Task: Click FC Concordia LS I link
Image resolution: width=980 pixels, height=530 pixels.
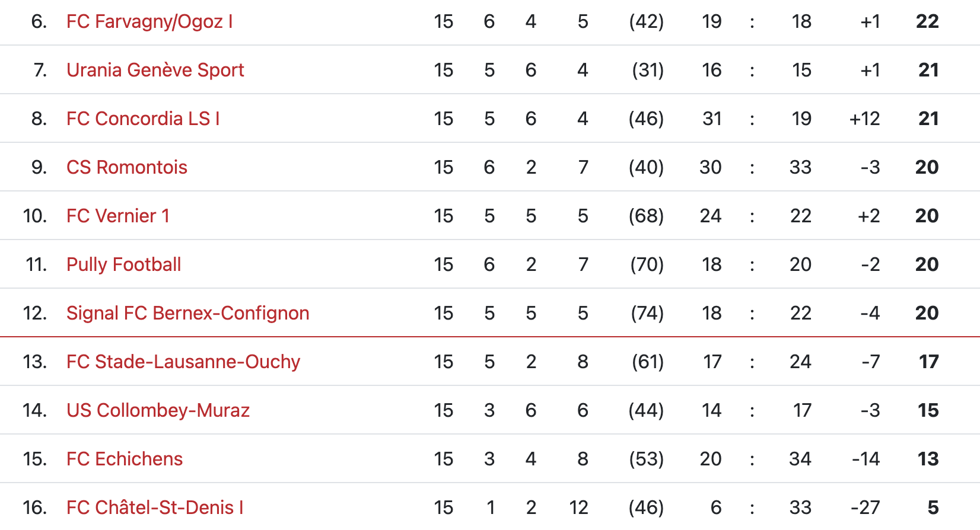Action: 143,119
